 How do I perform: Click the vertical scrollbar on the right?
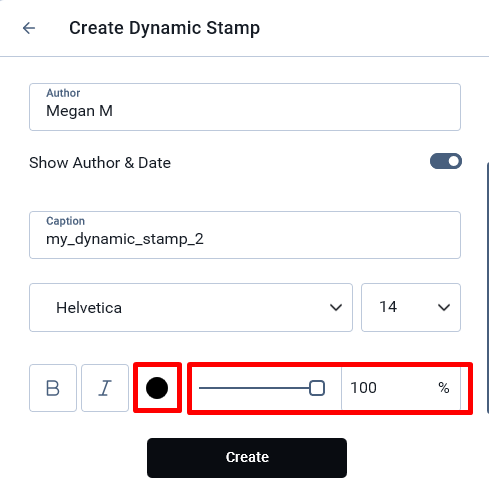[487, 287]
